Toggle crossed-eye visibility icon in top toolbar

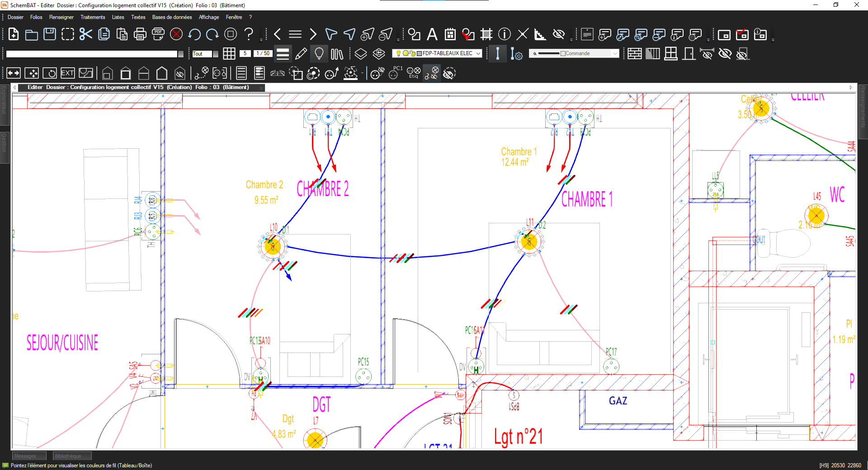tap(559, 34)
